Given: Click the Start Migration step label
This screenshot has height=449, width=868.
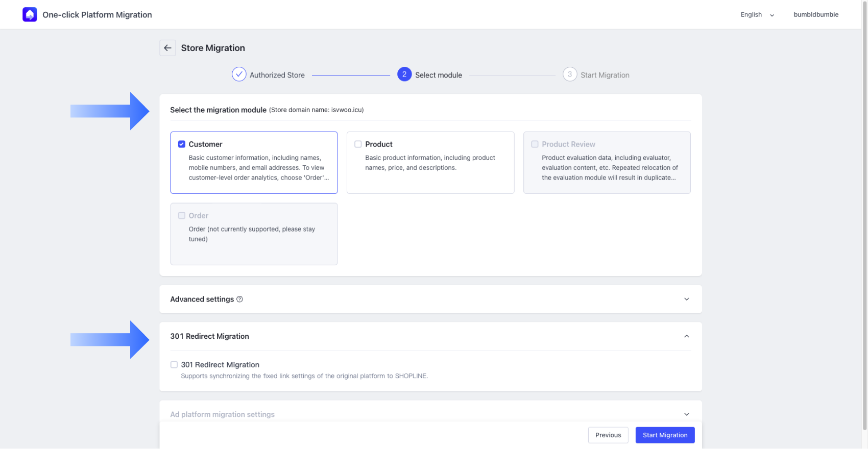Looking at the screenshot, I should [605, 75].
